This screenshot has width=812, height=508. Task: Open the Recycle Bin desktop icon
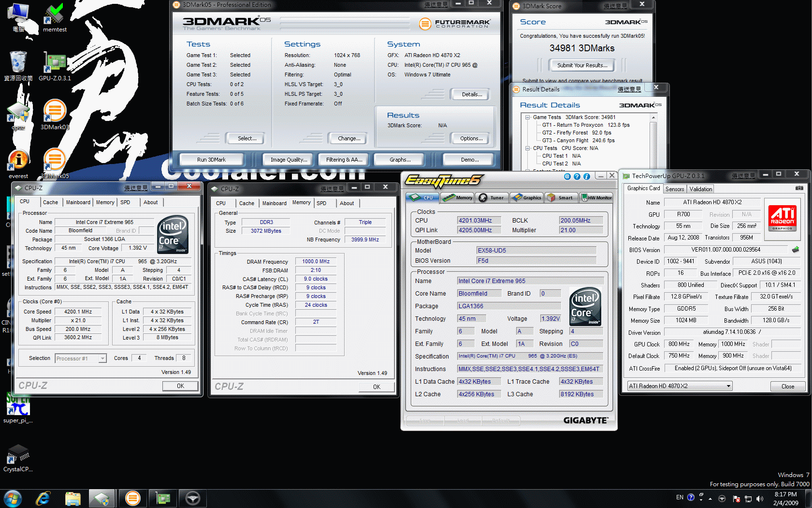18,66
